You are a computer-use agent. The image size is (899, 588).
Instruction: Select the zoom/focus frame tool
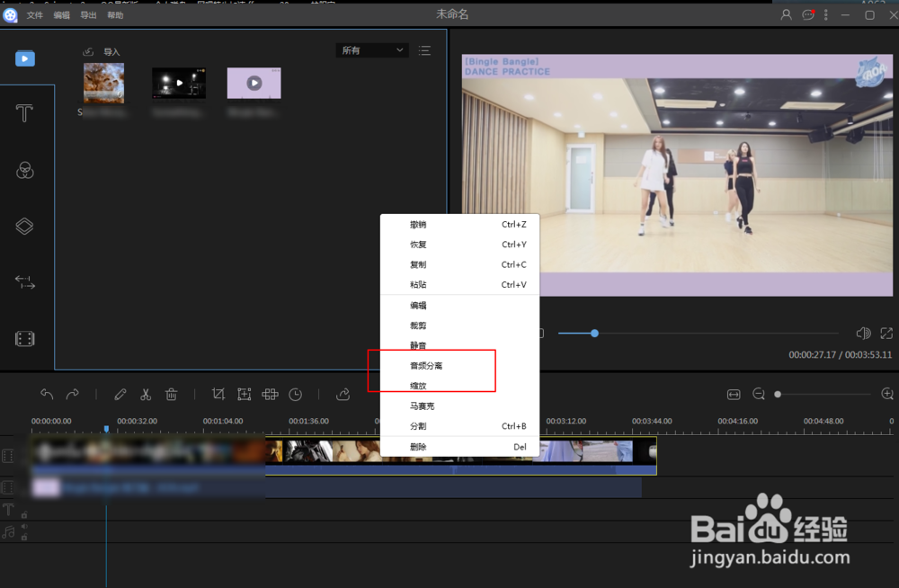(245, 394)
